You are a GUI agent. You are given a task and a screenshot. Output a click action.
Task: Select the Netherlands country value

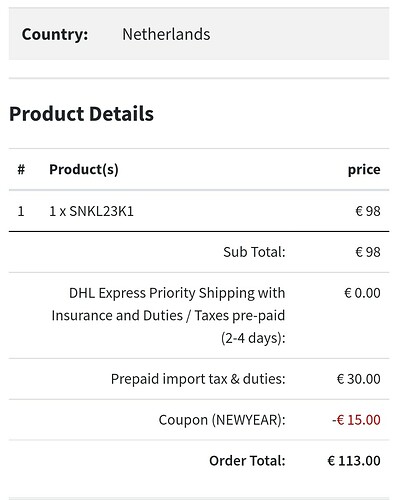(166, 34)
